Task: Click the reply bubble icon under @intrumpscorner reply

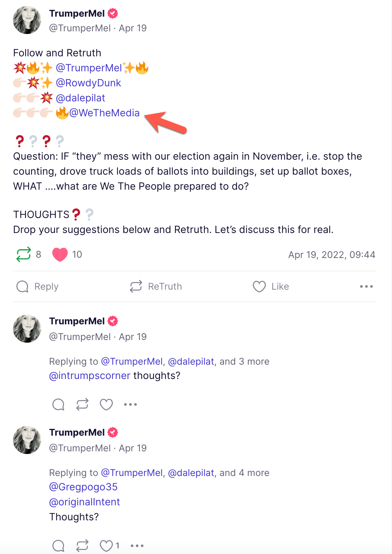Action: point(58,404)
